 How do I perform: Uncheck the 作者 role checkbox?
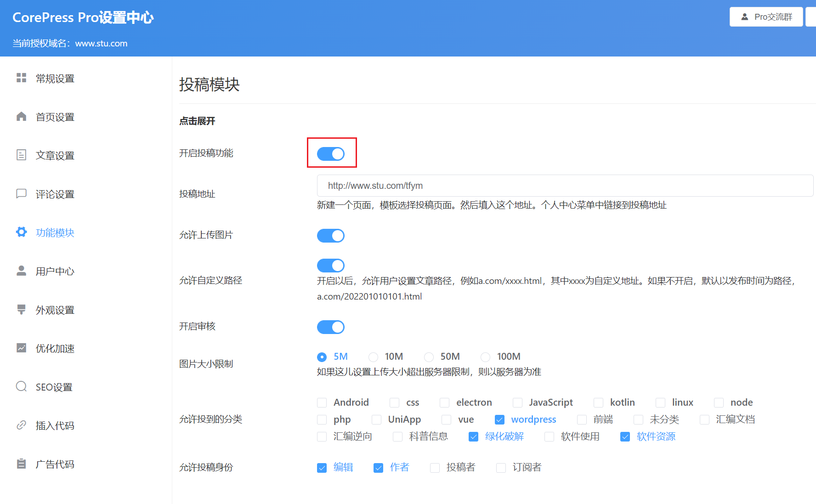pos(378,468)
